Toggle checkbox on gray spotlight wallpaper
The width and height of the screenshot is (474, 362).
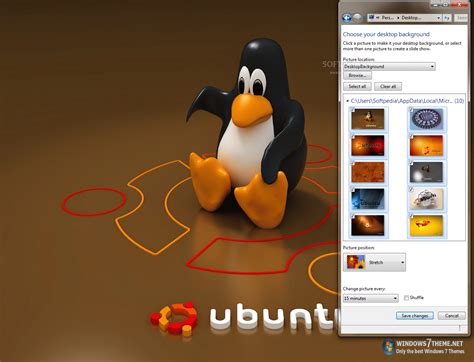click(x=411, y=163)
